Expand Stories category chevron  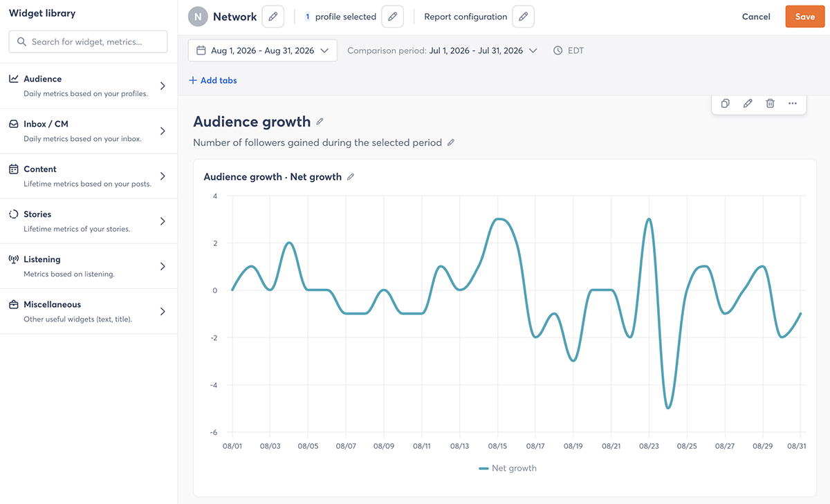[163, 221]
